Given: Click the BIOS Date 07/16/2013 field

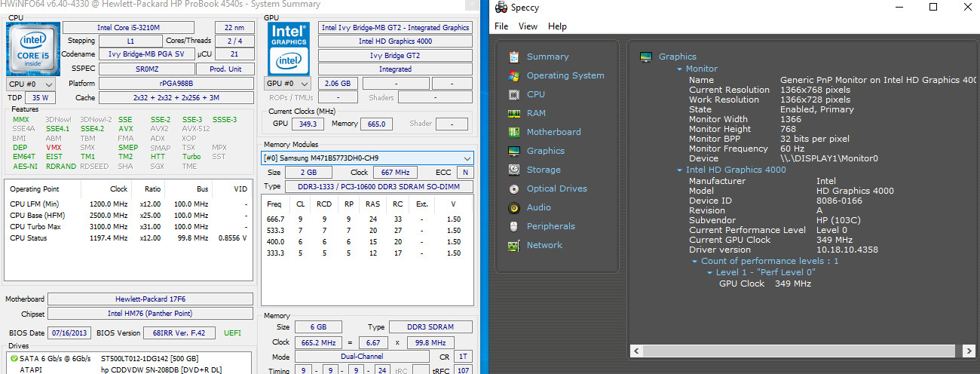Looking at the screenshot, I should [x=70, y=333].
